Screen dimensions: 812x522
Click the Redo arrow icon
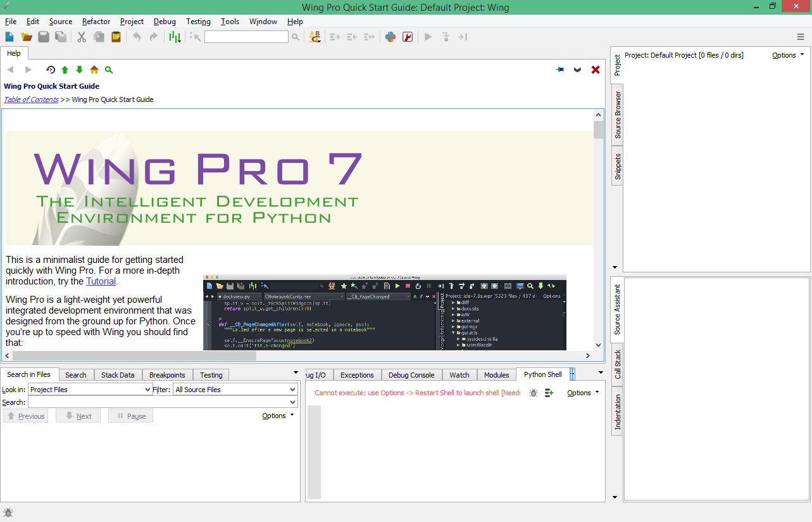(153, 37)
